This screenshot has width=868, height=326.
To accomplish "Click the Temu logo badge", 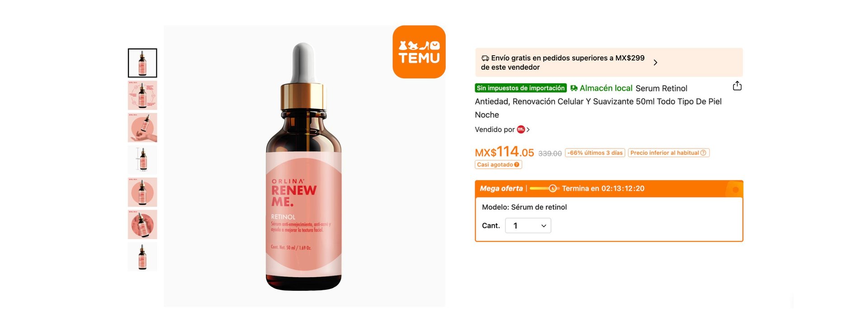I will click(x=419, y=52).
